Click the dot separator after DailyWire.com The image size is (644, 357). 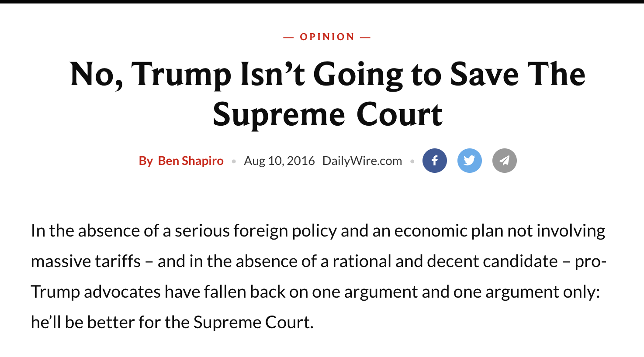412,161
